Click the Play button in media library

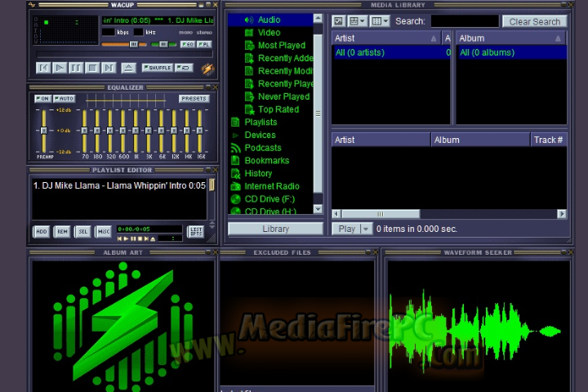[x=346, y=229]
